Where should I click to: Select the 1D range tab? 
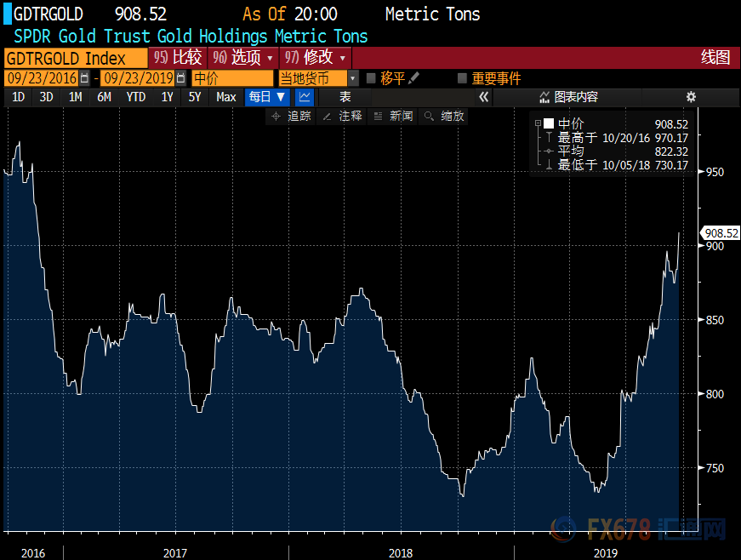(19, 97)
